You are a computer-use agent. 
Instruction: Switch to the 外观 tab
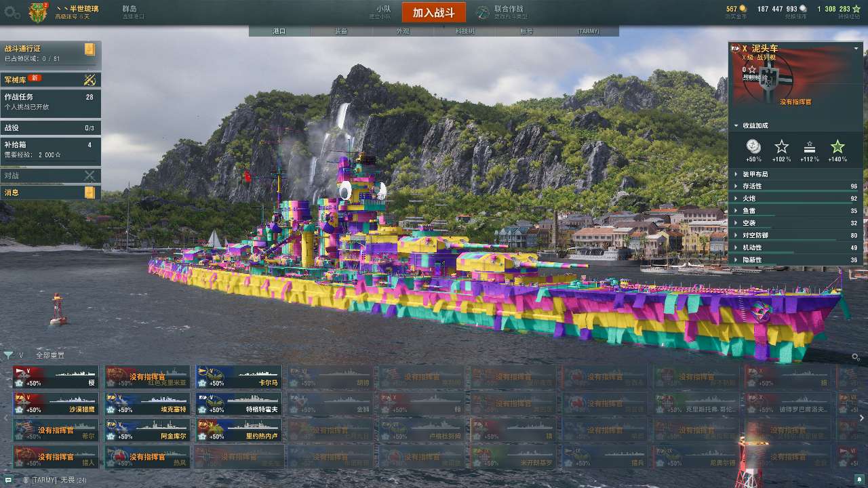coord(403,31)
